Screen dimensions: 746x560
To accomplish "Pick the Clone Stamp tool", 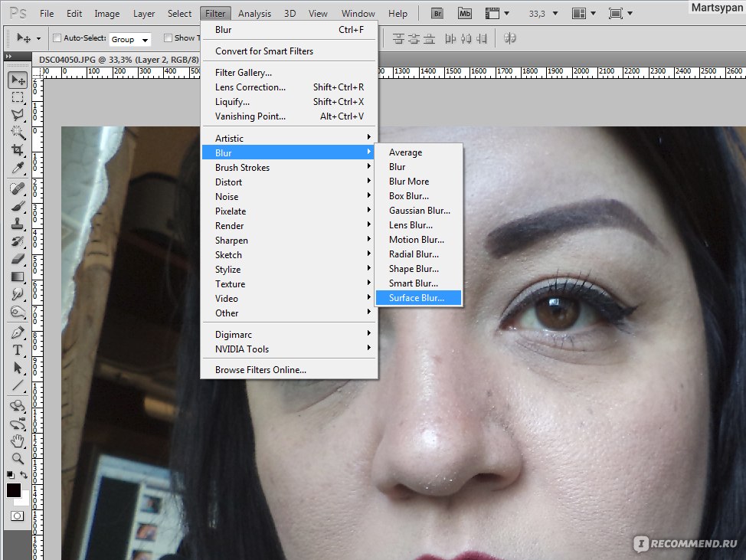I will (x=17, y=224).
